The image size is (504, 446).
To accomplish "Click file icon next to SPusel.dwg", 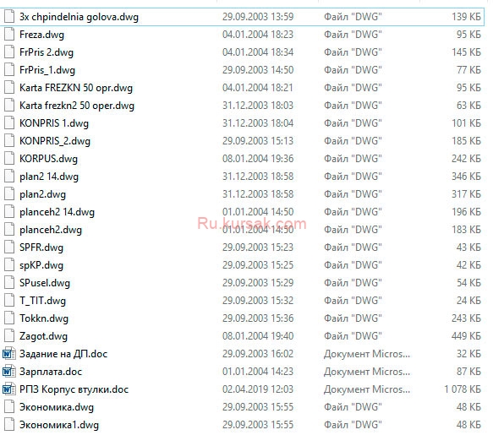I will [9, 283].
